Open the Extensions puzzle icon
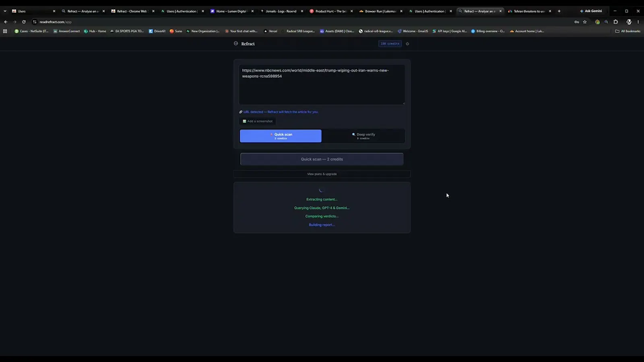 [616, 22]
